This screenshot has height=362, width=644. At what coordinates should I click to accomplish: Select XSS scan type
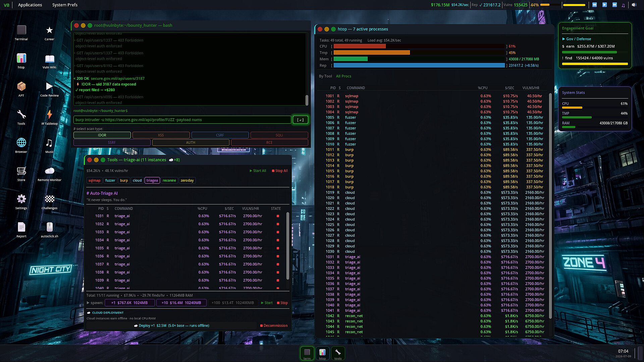tap(161, 135)
